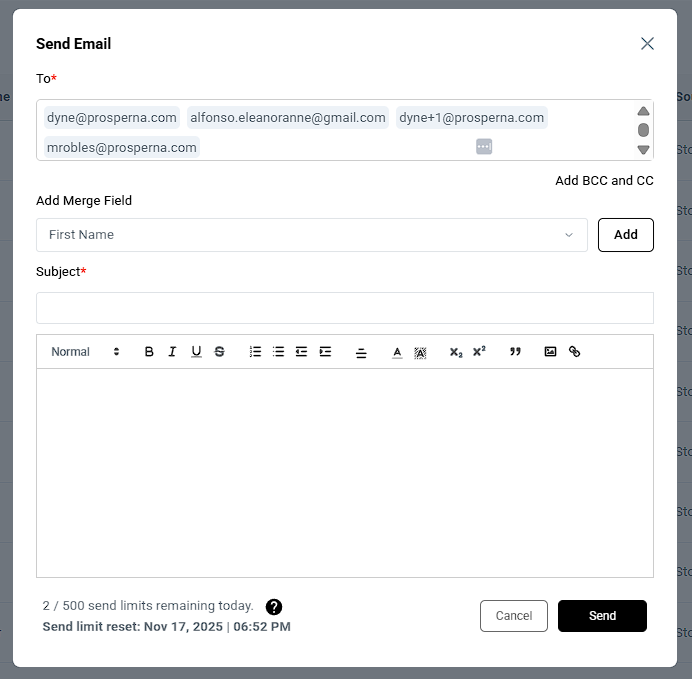This screenshot has width=692, height=679.
Task: Click the Subject input field
Action: pos(345,308)
